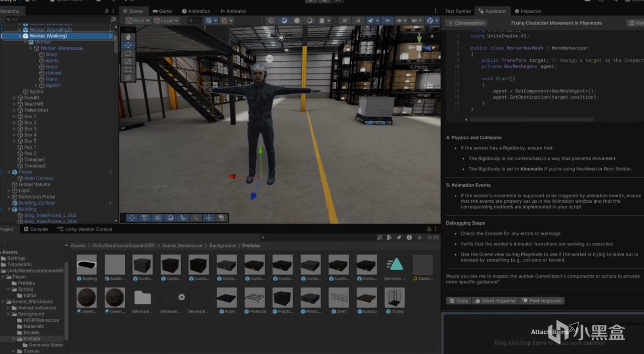Expand the Forklift hierarchy item
This screenshot has height=354, width=644.
point(15,98)
